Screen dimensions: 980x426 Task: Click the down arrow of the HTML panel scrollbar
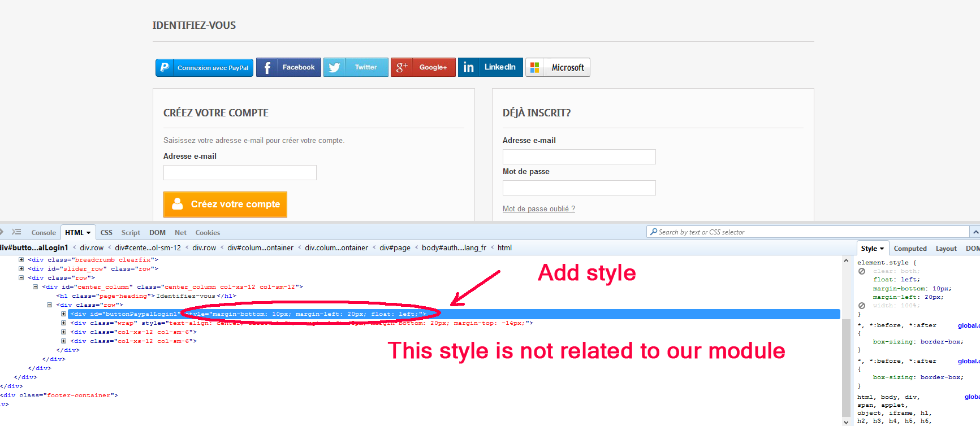pyautogui.click(x=847, y=421)
